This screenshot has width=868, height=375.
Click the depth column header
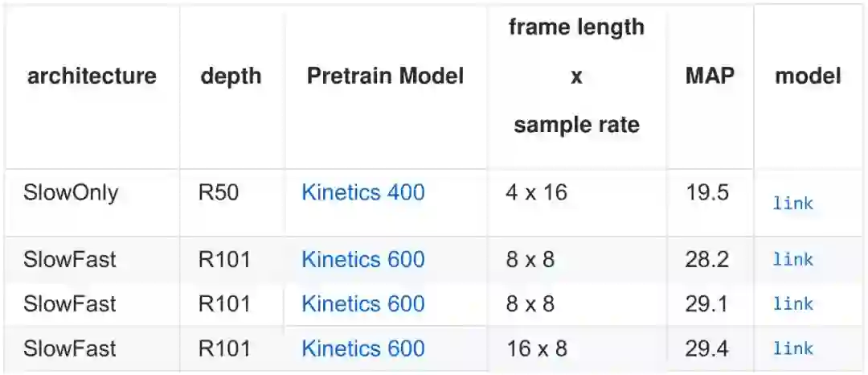231,76
